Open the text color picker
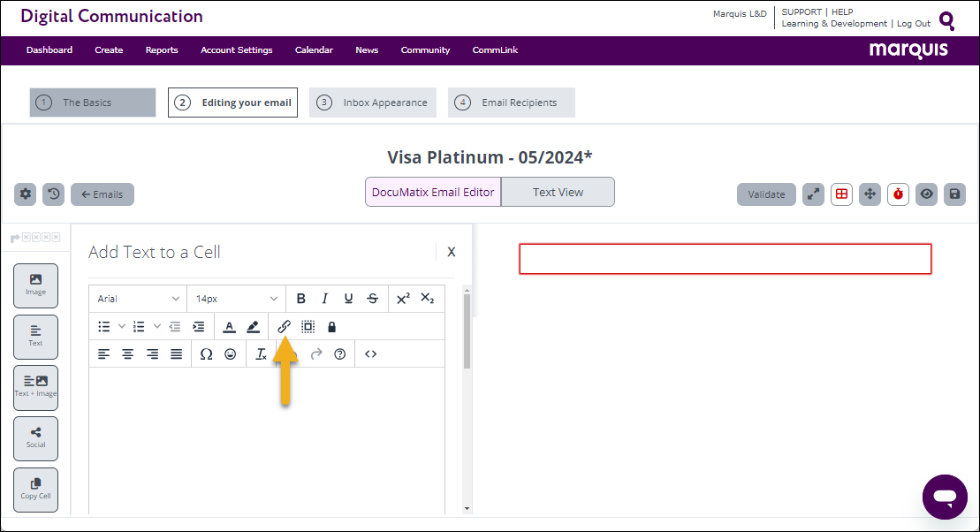The height and width of the screenshot is (532, 980). [x=229, y=327]
